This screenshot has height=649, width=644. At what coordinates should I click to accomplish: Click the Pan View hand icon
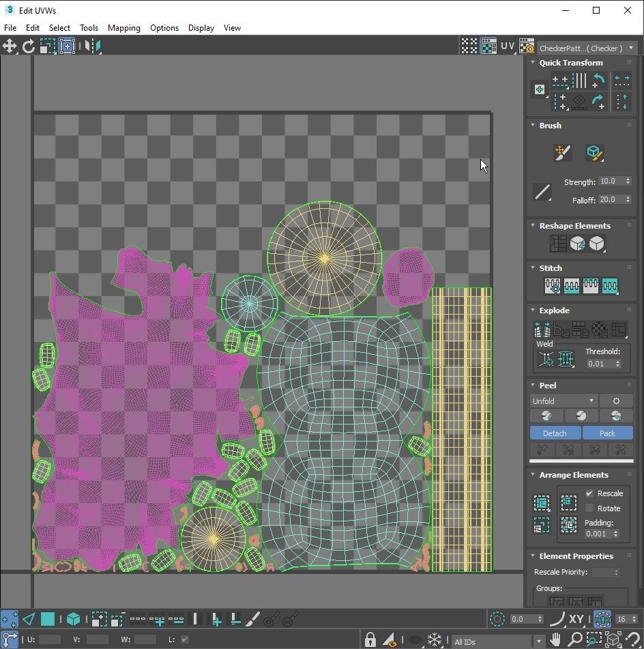coord(555,639)
